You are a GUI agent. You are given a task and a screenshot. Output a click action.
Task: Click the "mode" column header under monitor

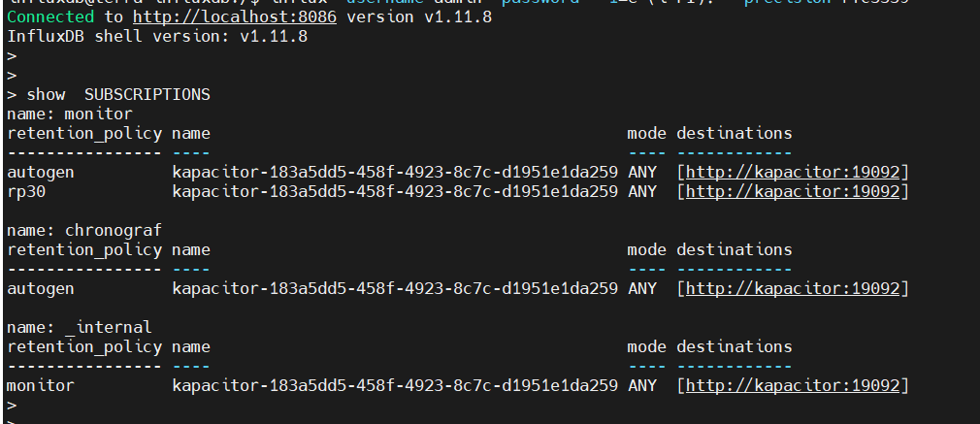pyautogui.click(x=646, y=134)
